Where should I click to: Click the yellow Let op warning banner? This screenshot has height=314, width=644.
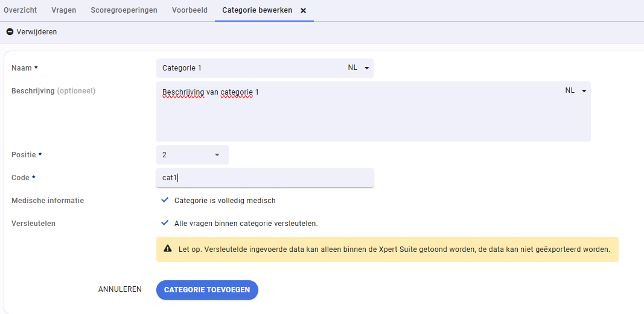pyautogui.click(x=387, y=250)
